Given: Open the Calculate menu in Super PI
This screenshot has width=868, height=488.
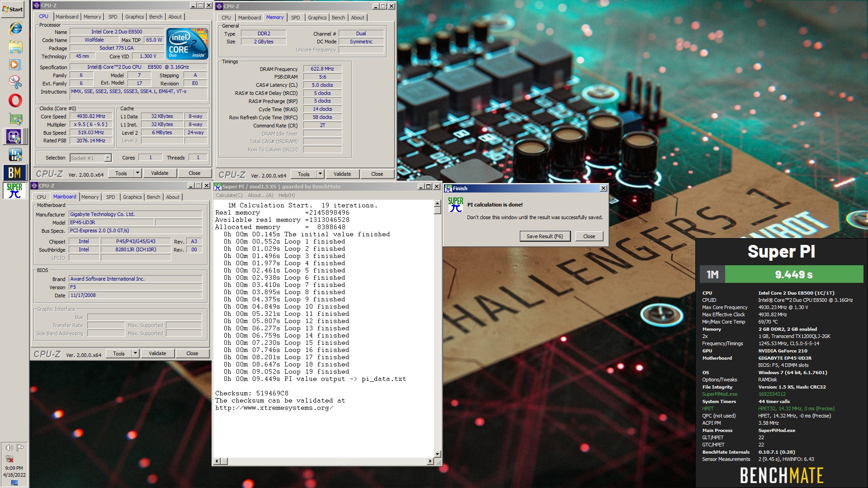Looking at the screenshot, I should 229,195.
